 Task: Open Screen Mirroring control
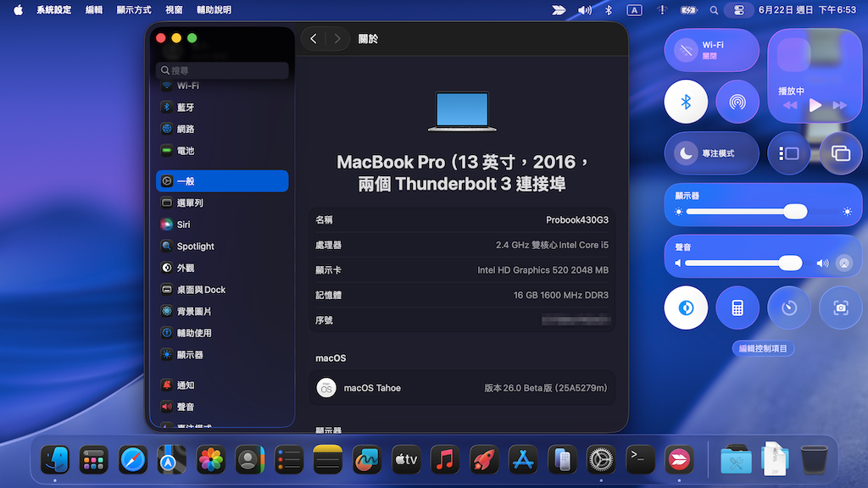point(840,153)
